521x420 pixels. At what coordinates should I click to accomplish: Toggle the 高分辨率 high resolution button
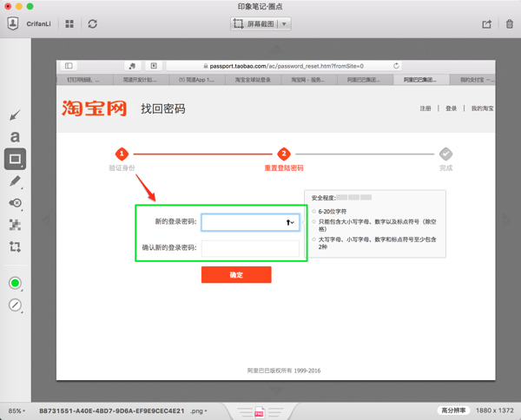click(453, 410)
